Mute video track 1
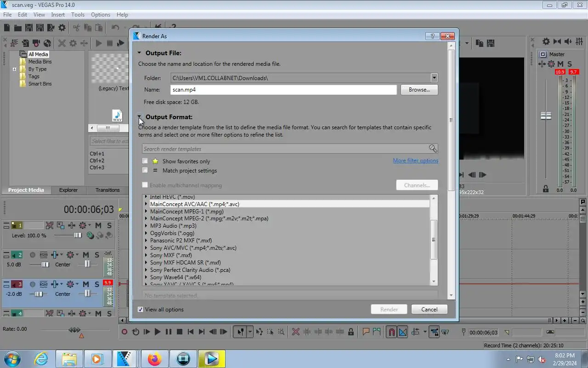 tap(98, 225)
